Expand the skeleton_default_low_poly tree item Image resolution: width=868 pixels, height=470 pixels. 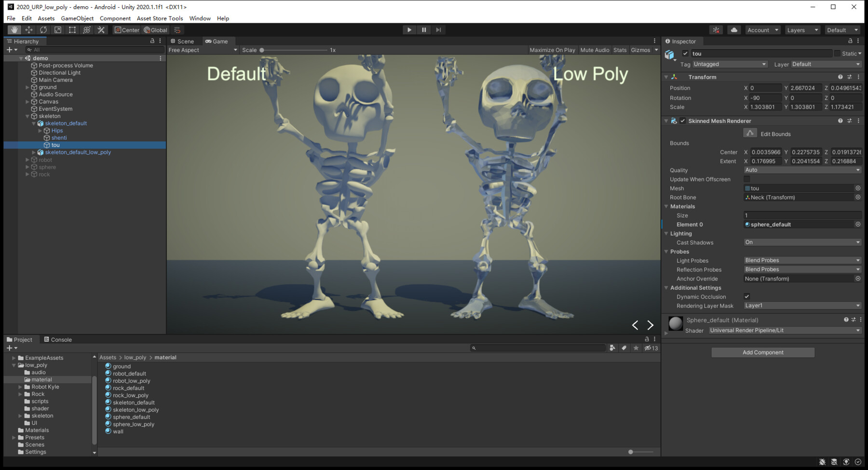coord(34,152)
